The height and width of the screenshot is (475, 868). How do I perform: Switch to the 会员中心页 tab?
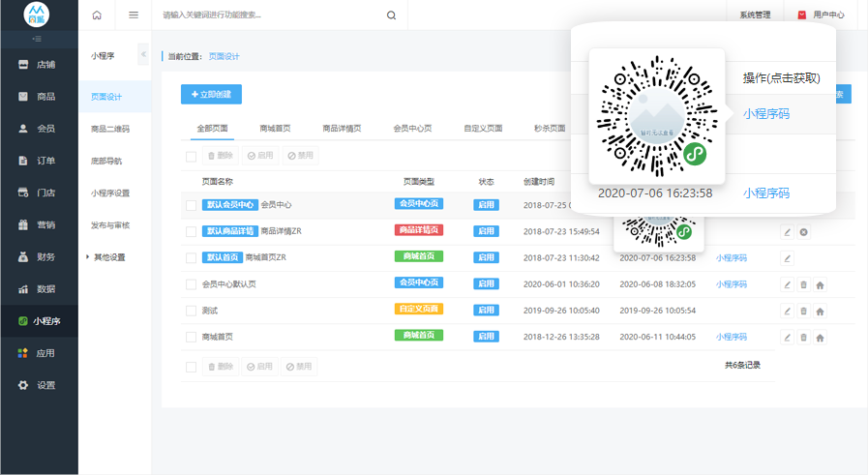click(412, 129)
